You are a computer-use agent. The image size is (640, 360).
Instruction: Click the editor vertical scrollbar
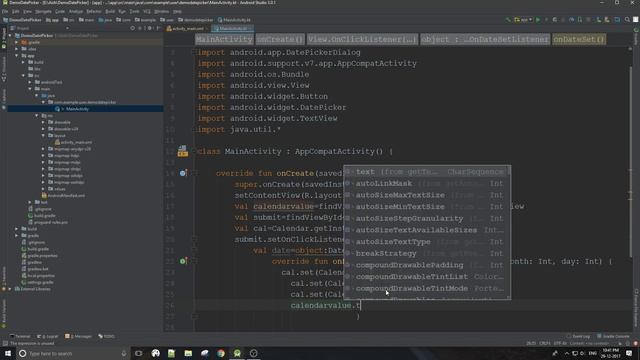coord(631,161)
